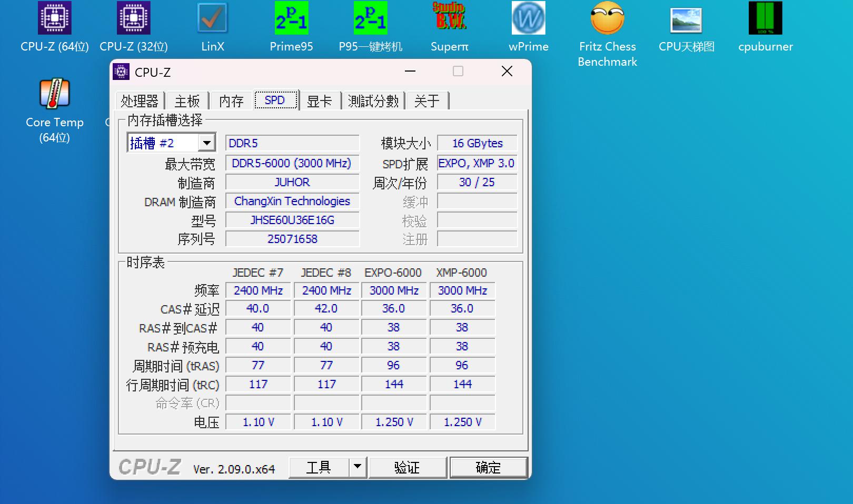Click the JEDEC #8 column header
This screenshot has height=504, width=853.
click(x=326, y=273)
